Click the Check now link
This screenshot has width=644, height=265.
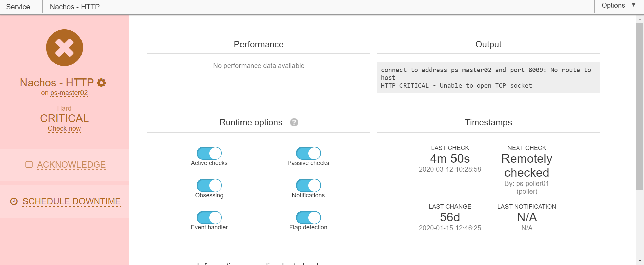(x=64, y=129)
